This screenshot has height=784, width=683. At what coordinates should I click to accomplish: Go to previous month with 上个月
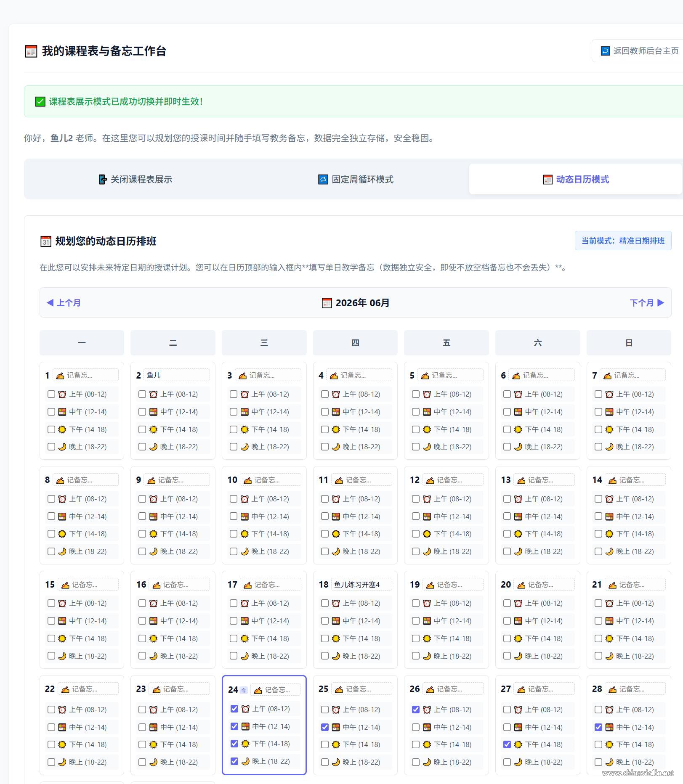[64, 303]
